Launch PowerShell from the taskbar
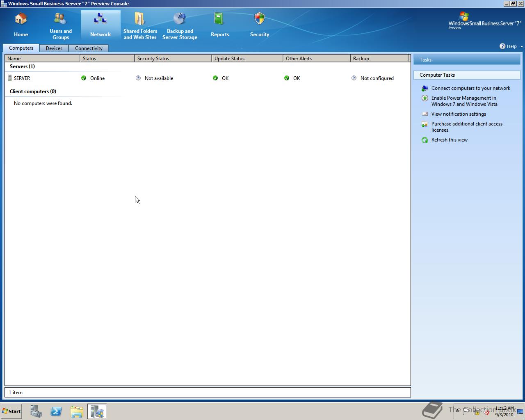 56,411
